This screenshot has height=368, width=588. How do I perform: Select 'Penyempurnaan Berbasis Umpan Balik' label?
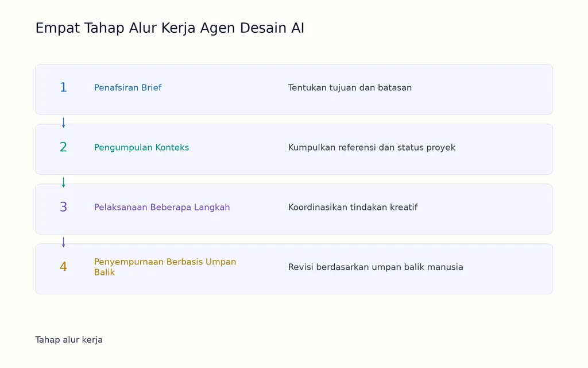click(x=165, y=267)
